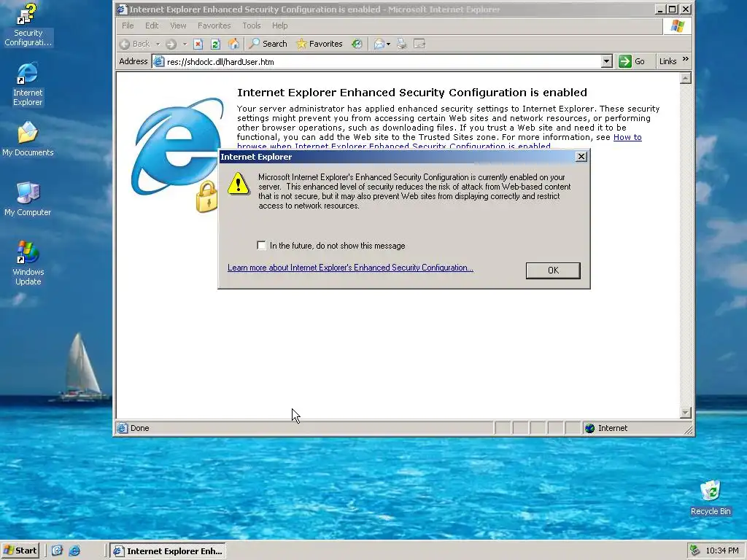Click the Mail envelope toolbar icon
747x560 pixels.
(x=379, y=44)
